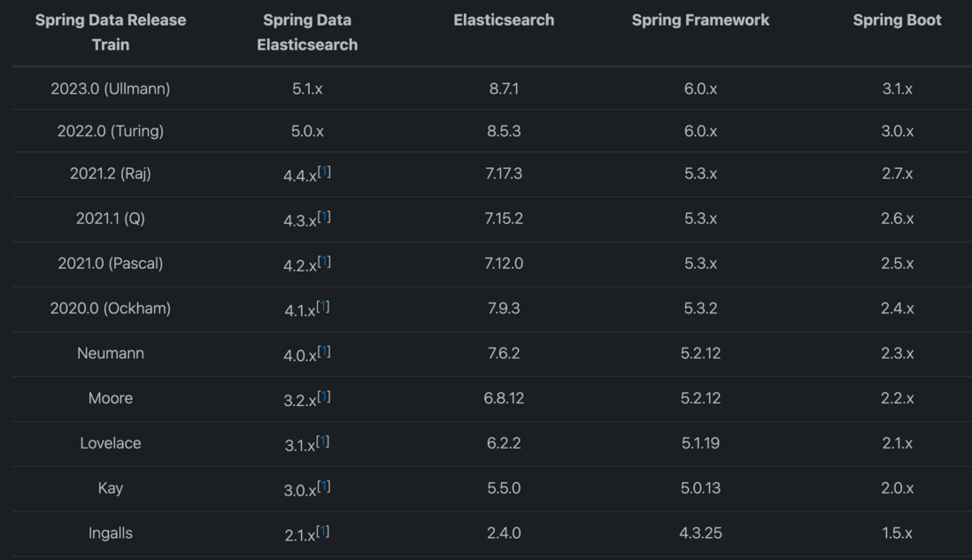Click Elasticsearch version 8.7.1 cell
Viewport: 972px width, 560px height.
click(x=504, y=88)
